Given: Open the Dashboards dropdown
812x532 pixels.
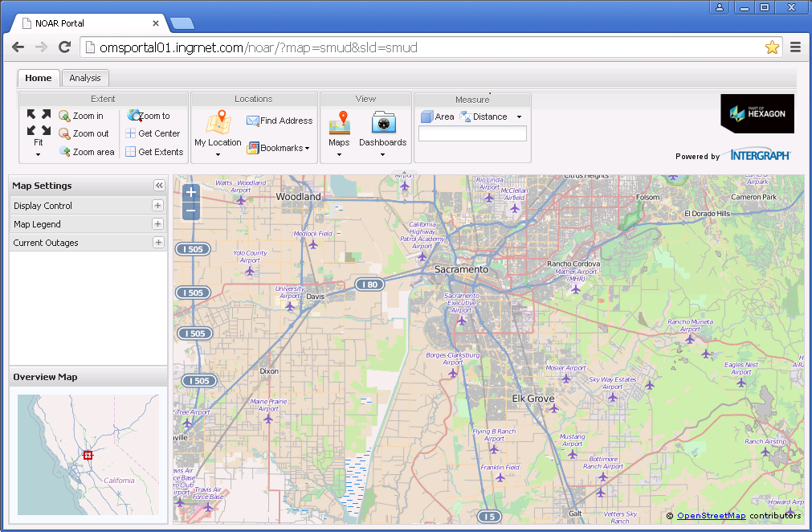Looking at the screenshot, I should coord(382,129).
